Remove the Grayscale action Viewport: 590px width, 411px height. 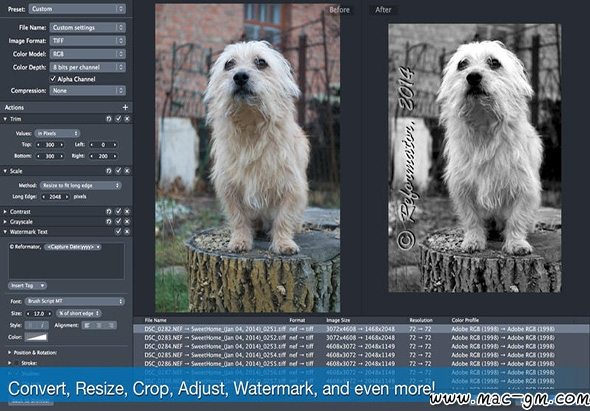(127, 222)
